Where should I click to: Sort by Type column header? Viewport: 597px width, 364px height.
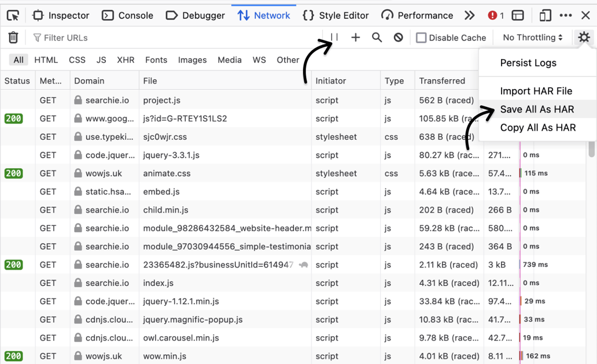(x=397, y=81)
